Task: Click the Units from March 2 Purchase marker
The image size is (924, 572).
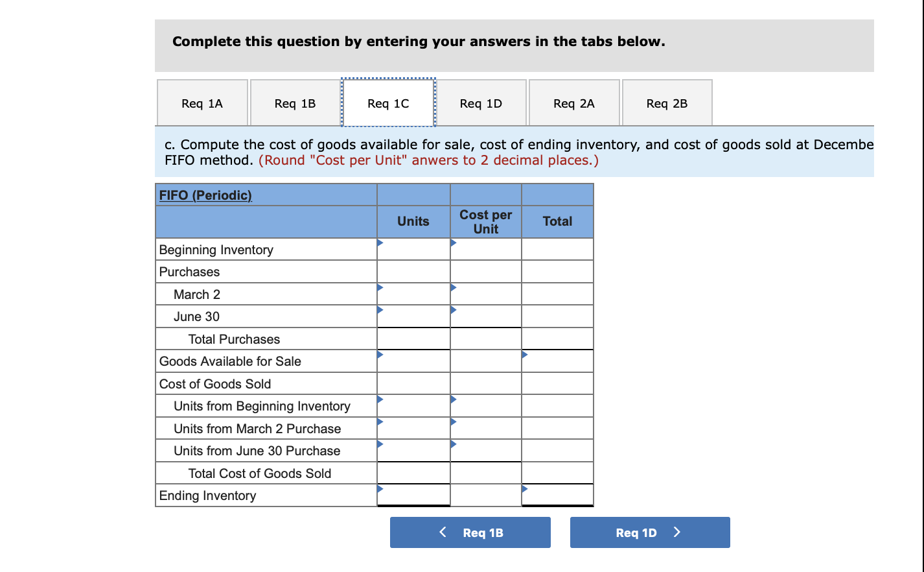Action: click(x=380, y=422)
